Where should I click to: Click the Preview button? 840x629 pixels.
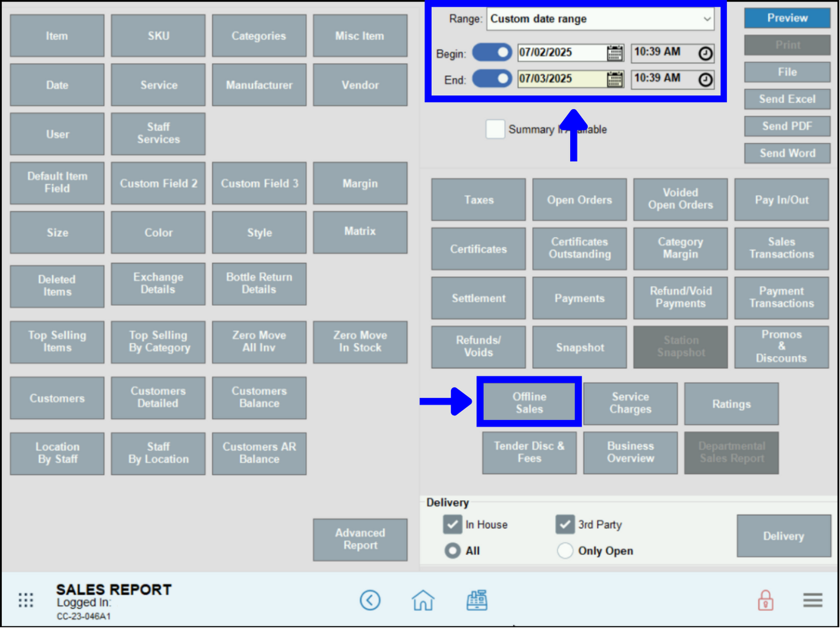click(787, 18)
